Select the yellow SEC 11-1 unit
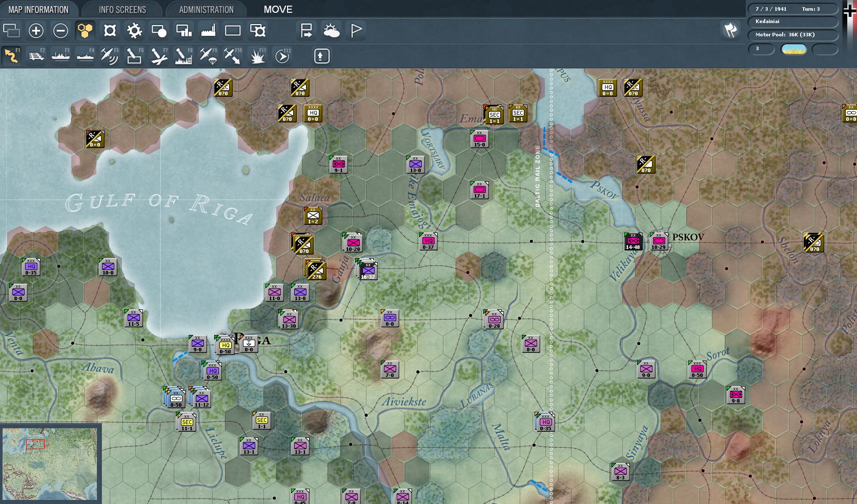 (x=186, y=422)
